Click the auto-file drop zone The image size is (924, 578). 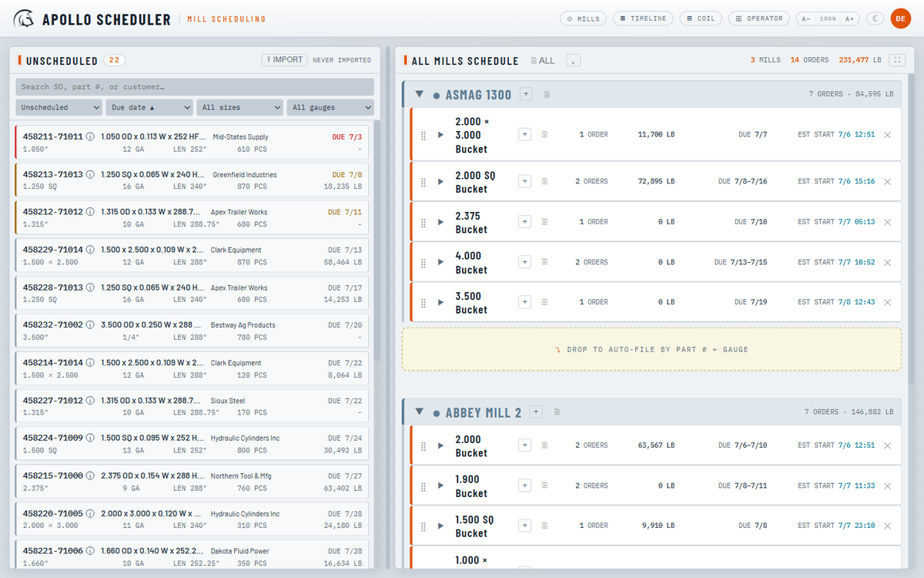click(651, 349)
